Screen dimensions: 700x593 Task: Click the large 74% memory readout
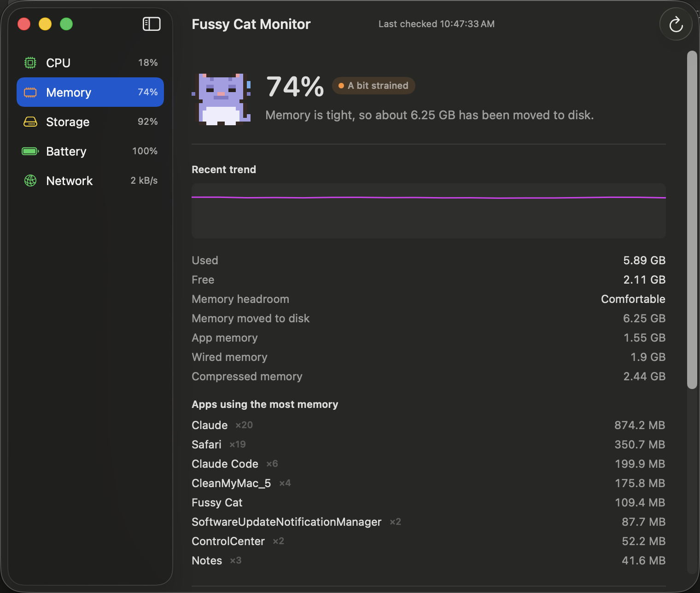(295, 87)
